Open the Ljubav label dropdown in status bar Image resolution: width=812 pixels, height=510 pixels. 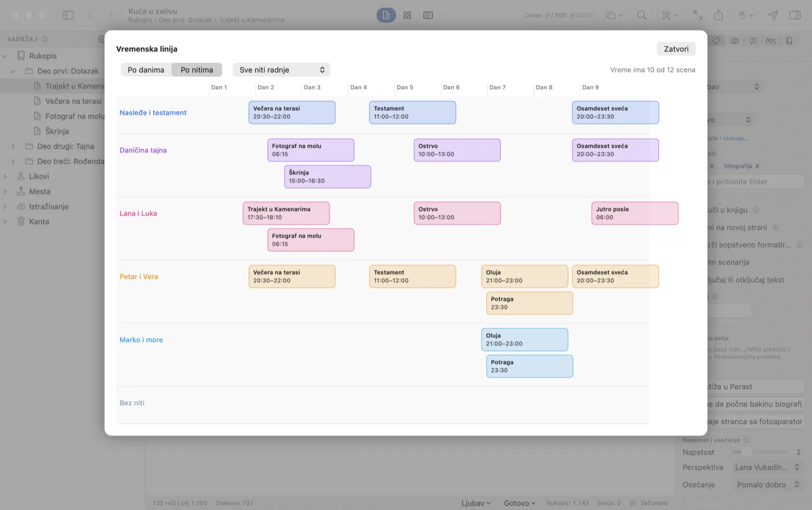[476, 503]
